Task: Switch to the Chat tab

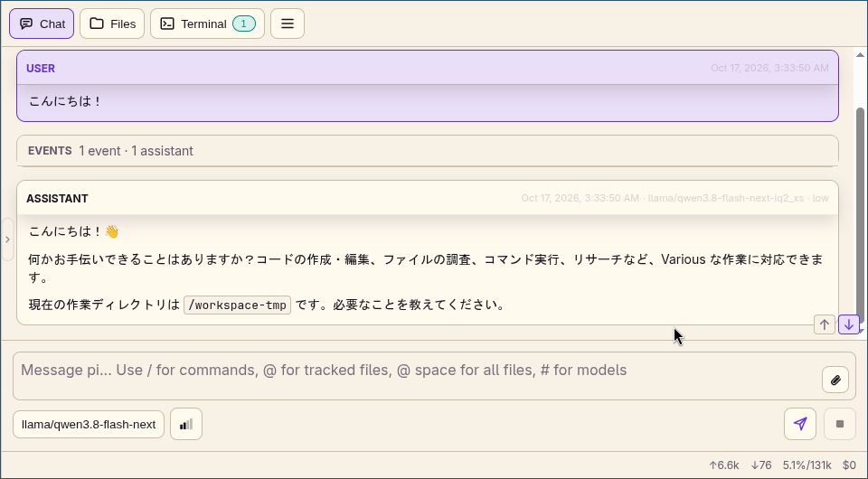Action: pos(42,23)
